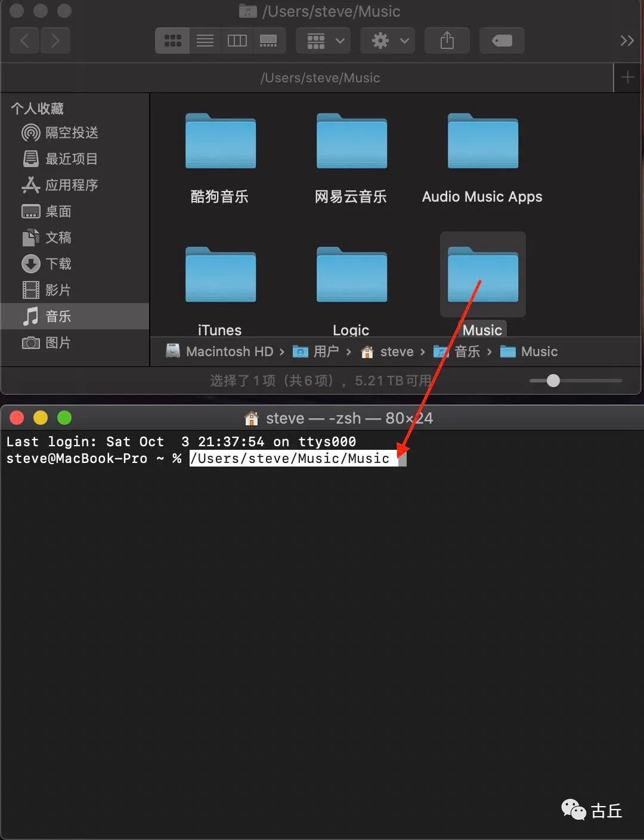Open 图片 (Pictures) in the sidebar
This screenshot has width=644, height=840.
[x=58, y=342]
